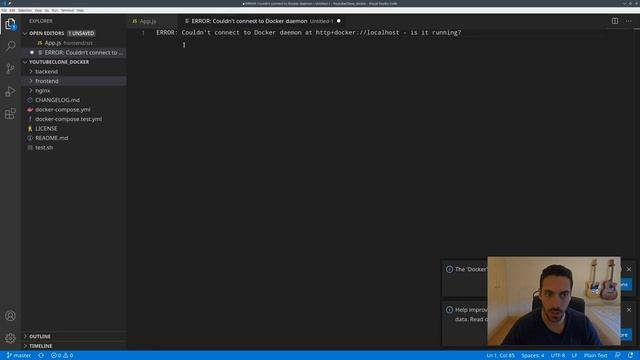Image resolution: width=640 pixels, height=360 pixels.
Task: Click the Synchronize Changes icon in status bar
Action: pyautogui.click(x=41, y=356)
